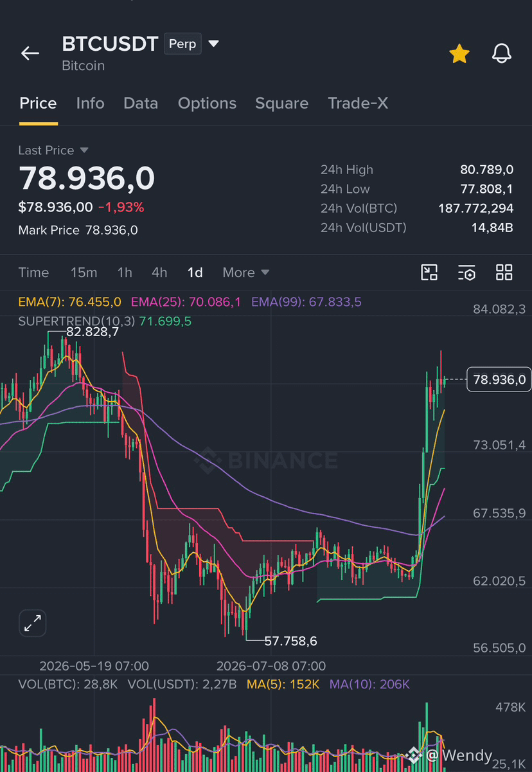This screenshot has height=772, width=532.
Task: Tap the MA(10): 206K volume label
Action: (x=369, y=684)
